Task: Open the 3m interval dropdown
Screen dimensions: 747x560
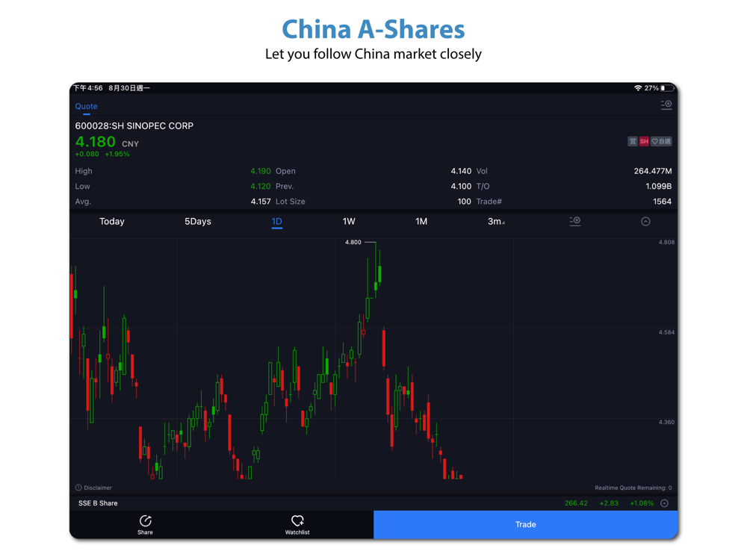Action: pyautogui.click(x=496, y=222)
